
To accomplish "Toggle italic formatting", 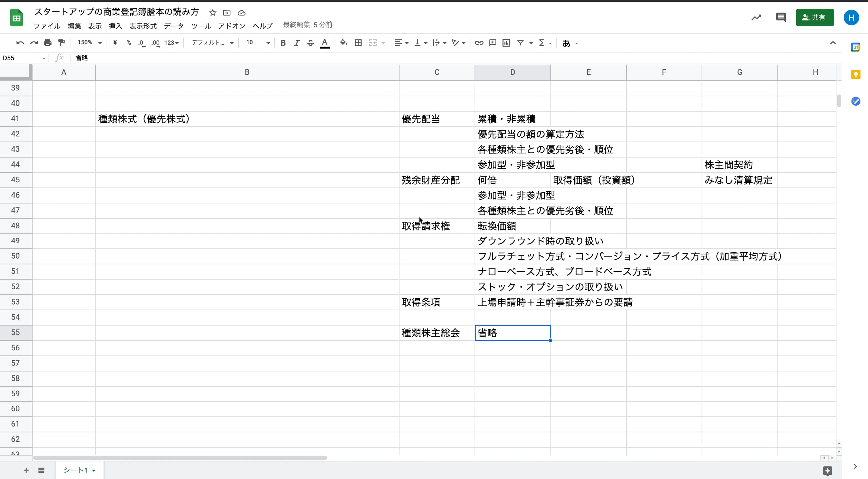I will pyautogui.click(x=296, y=43).
